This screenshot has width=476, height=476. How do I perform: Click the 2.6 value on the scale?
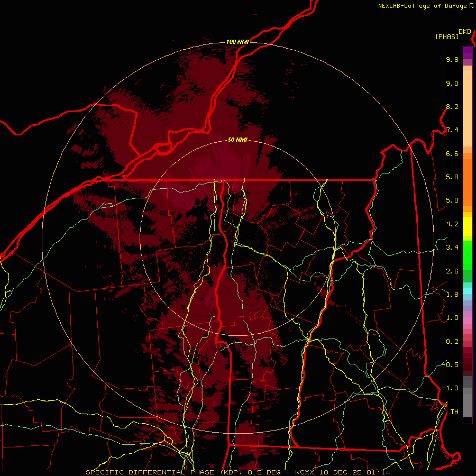tap(452, 271)
